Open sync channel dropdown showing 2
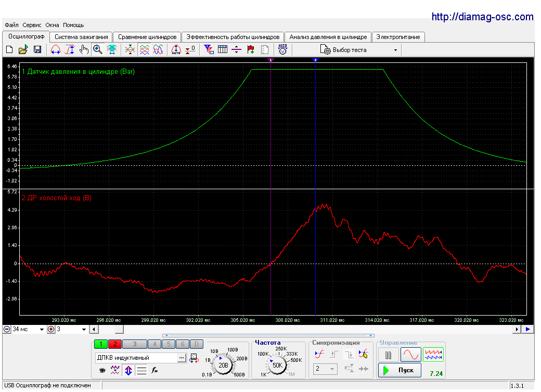 [x=325, y=369]
